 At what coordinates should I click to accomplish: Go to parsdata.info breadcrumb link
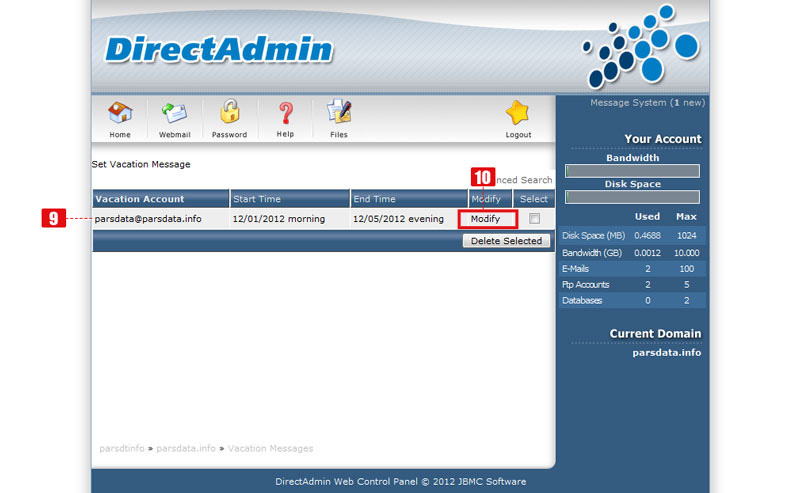tap(186, 449)
